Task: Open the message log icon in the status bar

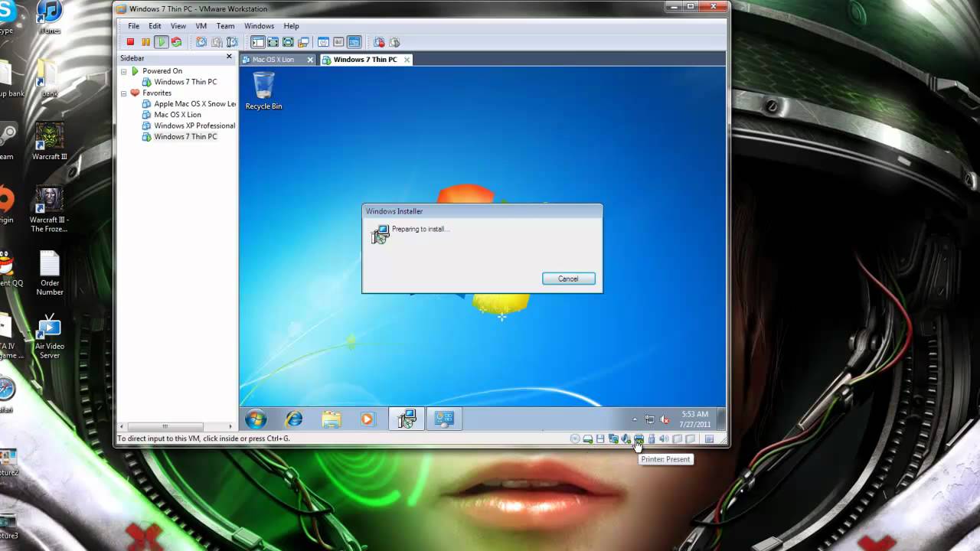Action: coord(709,439)
